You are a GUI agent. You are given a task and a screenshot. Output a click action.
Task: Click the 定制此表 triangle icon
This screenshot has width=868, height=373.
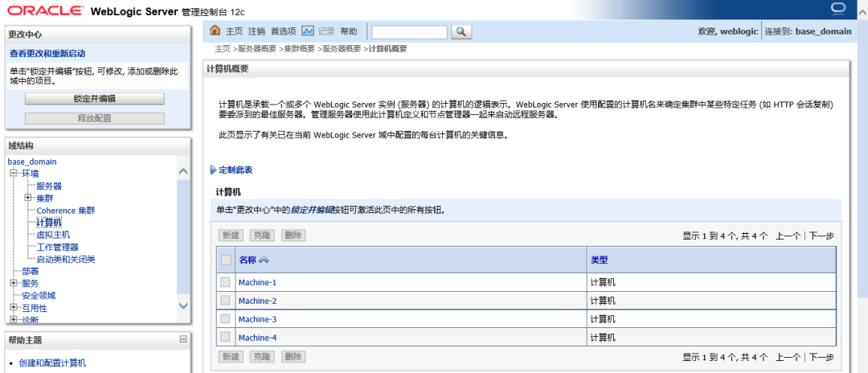click(x=213, y=170)
